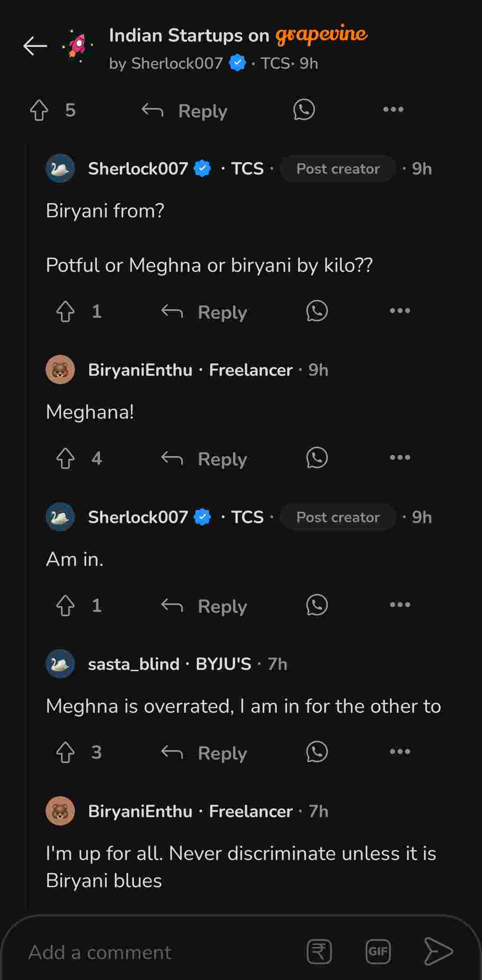The image size is (482, 980).
Task: Upvote the "Meghna is overrated" comment
Action: pyautogui.click(x=66, y=752)
